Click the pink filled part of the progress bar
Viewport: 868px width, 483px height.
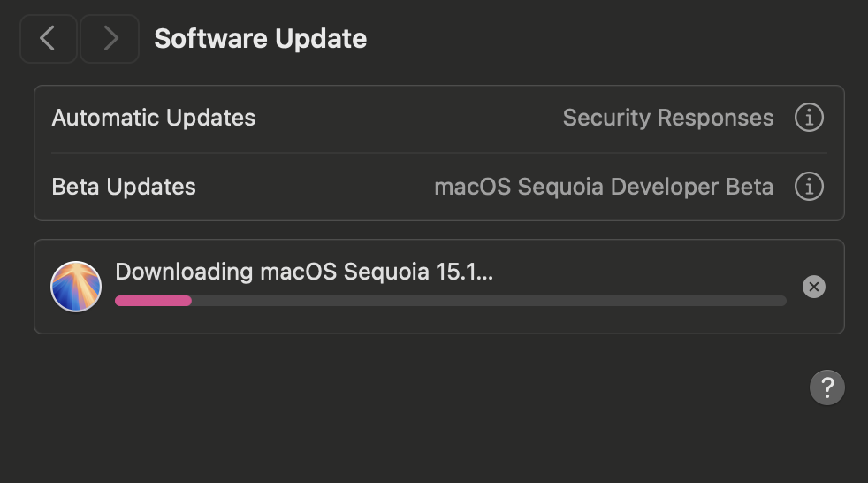[153, 301]
